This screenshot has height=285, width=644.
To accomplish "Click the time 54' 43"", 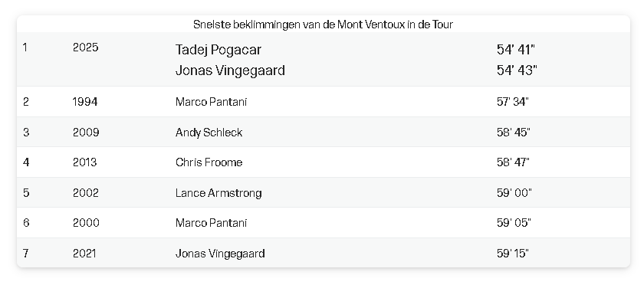I will pos(517,70).
